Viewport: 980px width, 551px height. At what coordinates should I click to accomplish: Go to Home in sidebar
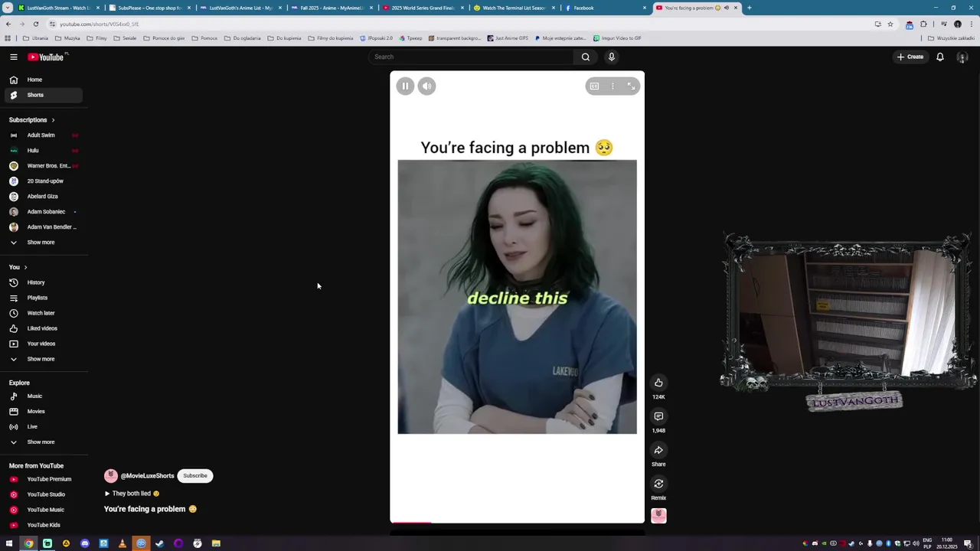pos(44,80)
